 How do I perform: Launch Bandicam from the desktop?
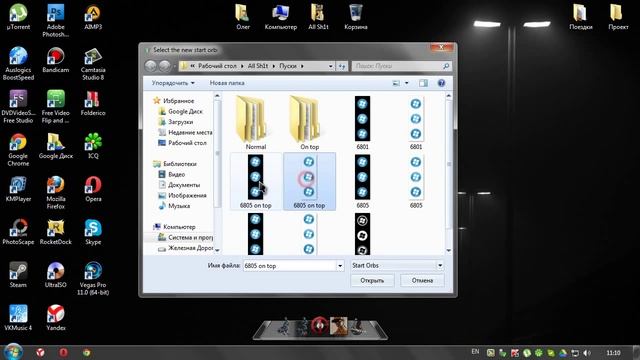(x=56, y=60)
